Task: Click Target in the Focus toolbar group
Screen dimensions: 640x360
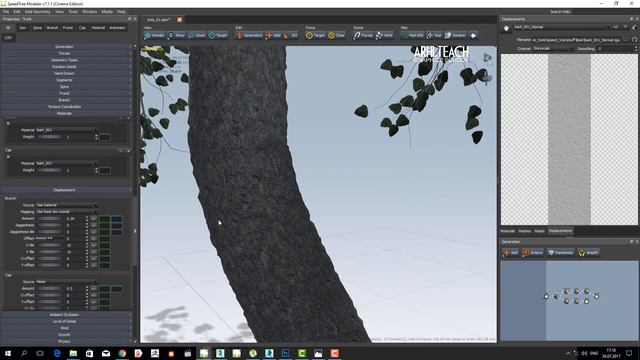Action: [315, 36]
